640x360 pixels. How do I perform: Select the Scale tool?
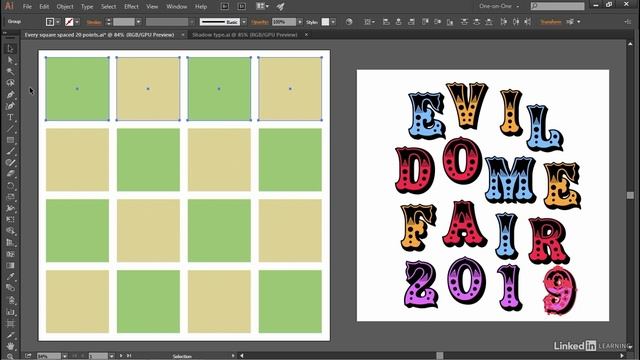click(x=10, y=197)
